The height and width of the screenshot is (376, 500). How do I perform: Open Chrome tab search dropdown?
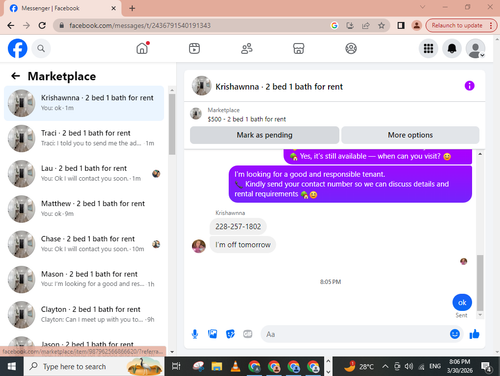[x=422, y=7]
